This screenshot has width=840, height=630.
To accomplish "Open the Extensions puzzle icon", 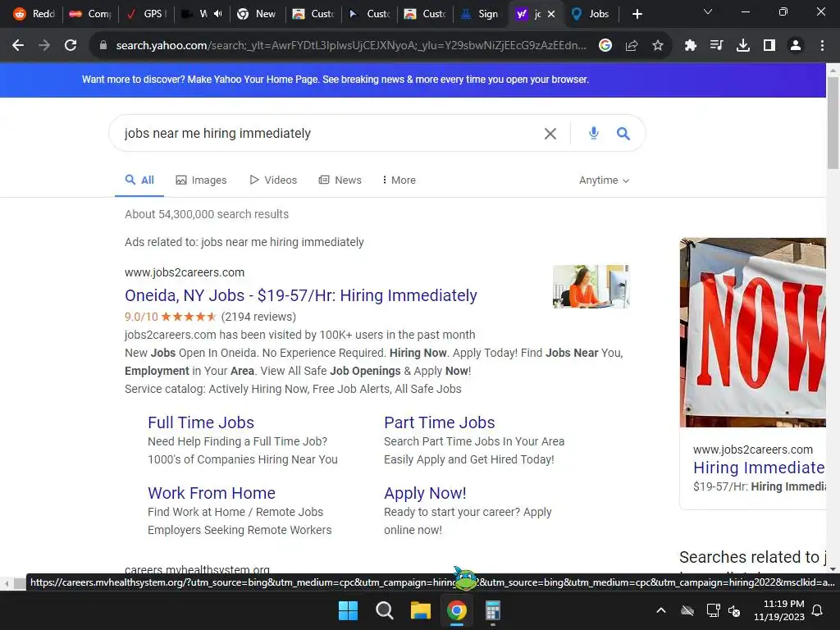I will point(691,46).
